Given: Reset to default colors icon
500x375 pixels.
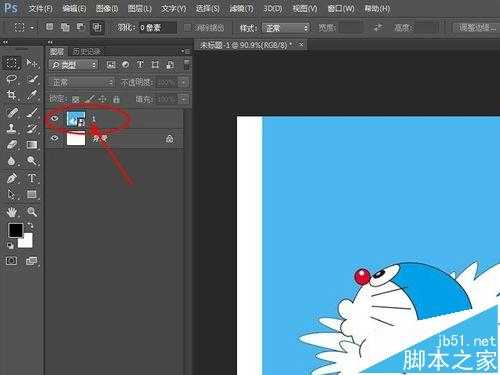Looking at the screenshot, I should coord(10,246).
